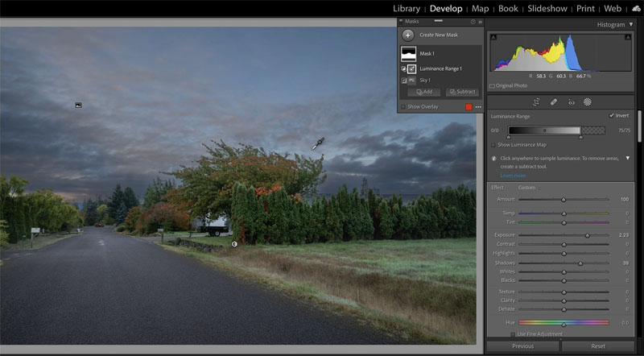
Task: Select the Sky 1 mask component thumbnail
Action: 411,81
